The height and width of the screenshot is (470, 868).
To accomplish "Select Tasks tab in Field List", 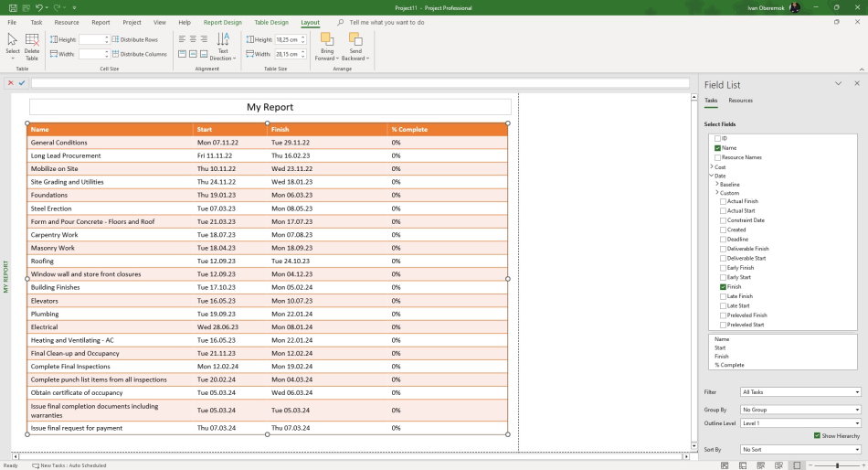I will pyautogui.click(x=711, y=101).
